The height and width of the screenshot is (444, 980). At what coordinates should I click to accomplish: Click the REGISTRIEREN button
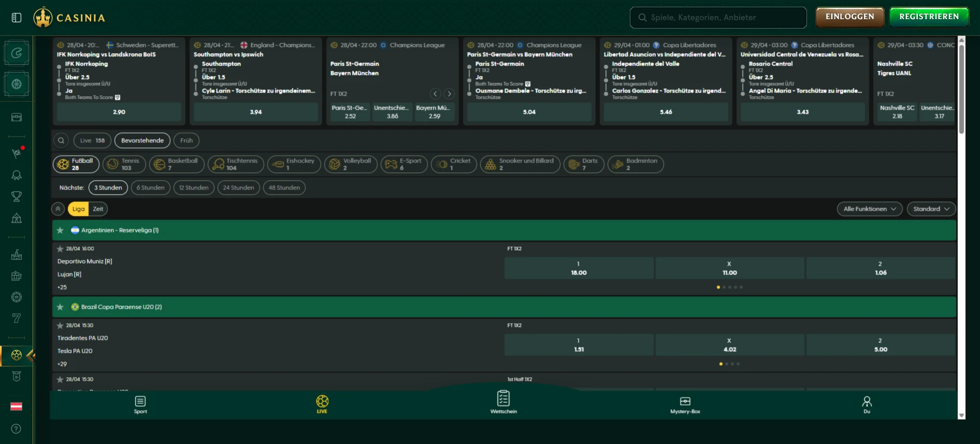pyautogui.click(x=929, y=17)
